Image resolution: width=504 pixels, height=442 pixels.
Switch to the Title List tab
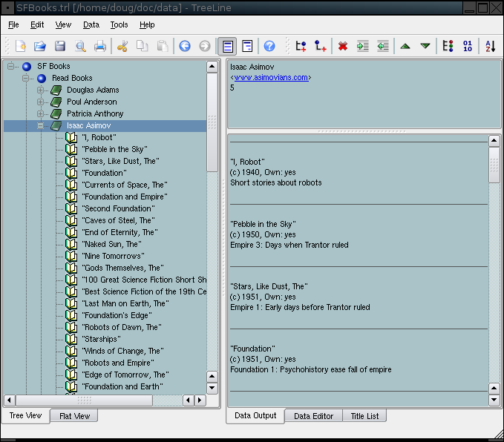click(x=364, y=416)
